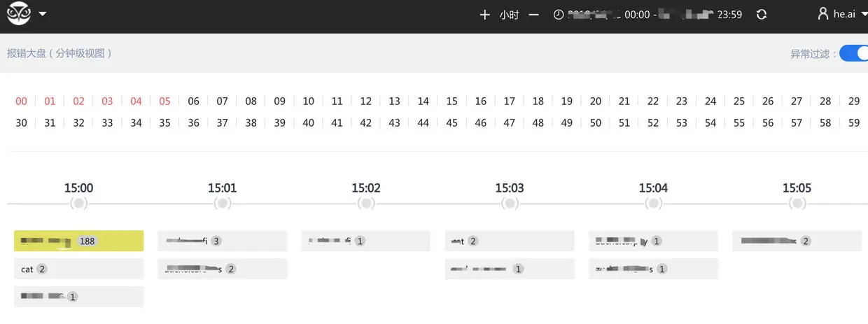
Task: Select minute 03 in red
Action: [x=107, y=101]
